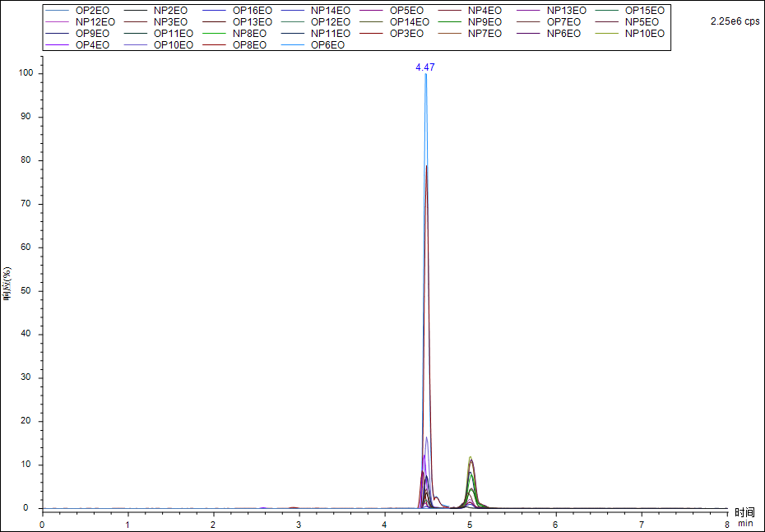Click the 4.47 peak retention label

(x=424, y=67)
